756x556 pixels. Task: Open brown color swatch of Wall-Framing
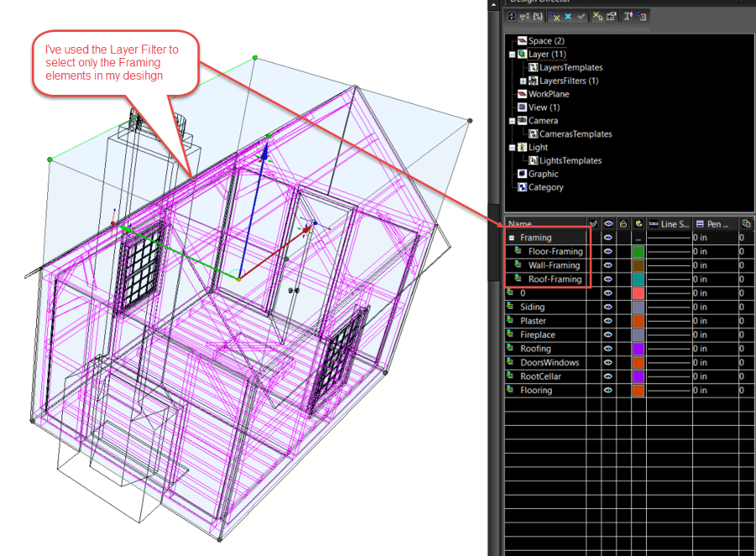638,265
